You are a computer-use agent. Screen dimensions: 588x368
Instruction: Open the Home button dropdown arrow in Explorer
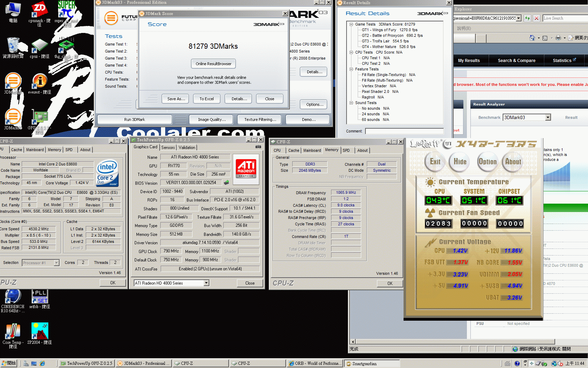[539, 38]
